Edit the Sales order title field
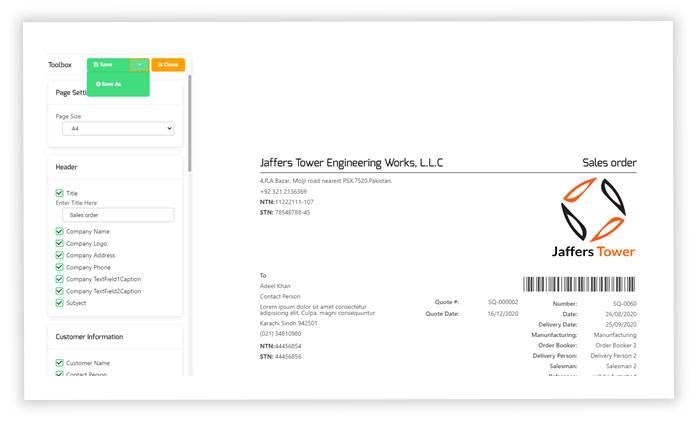This screenshot has height=423, width=699. click(x=118, y=215)
